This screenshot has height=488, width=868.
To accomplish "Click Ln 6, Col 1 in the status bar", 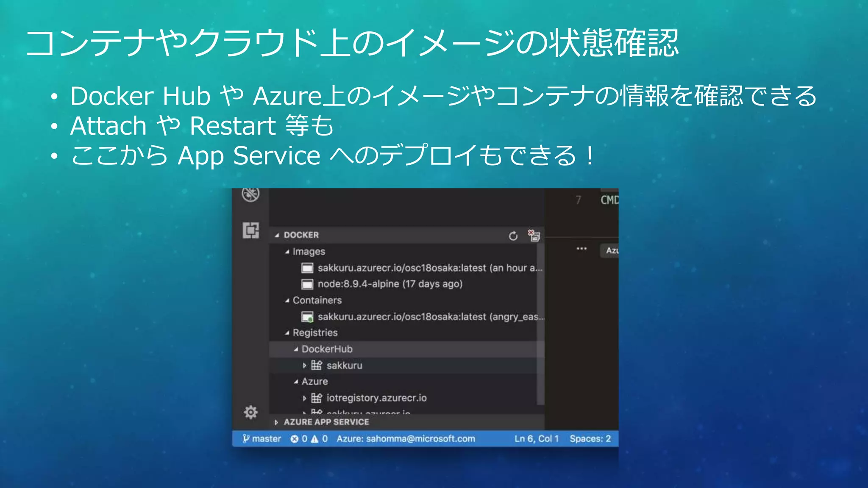I will 537,439.
